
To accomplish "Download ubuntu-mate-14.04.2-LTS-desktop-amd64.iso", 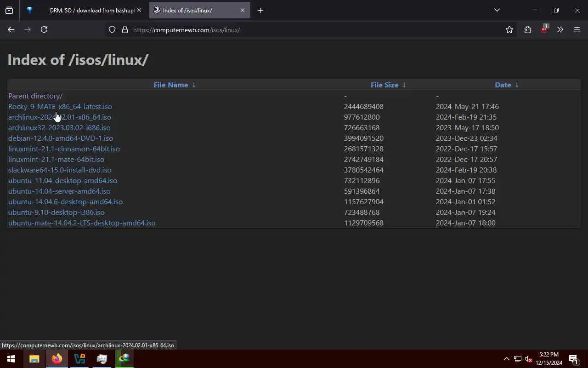I will (82, 223).
